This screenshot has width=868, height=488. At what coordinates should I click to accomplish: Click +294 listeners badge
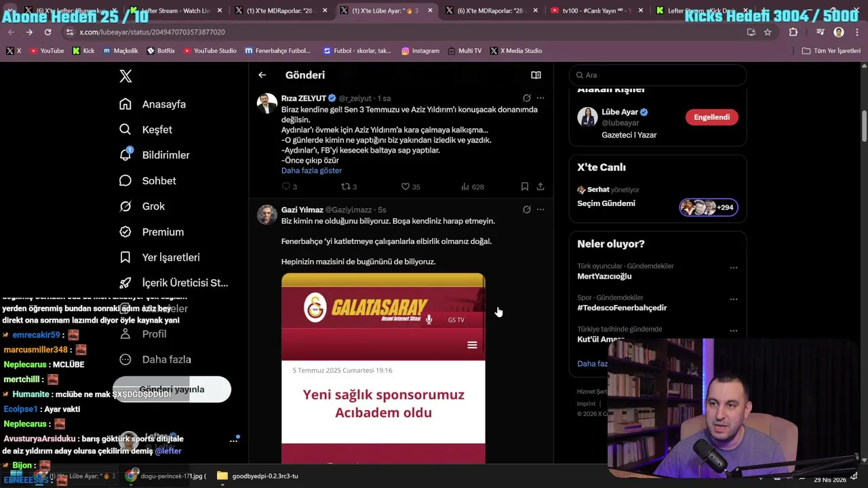click(709, 207)
